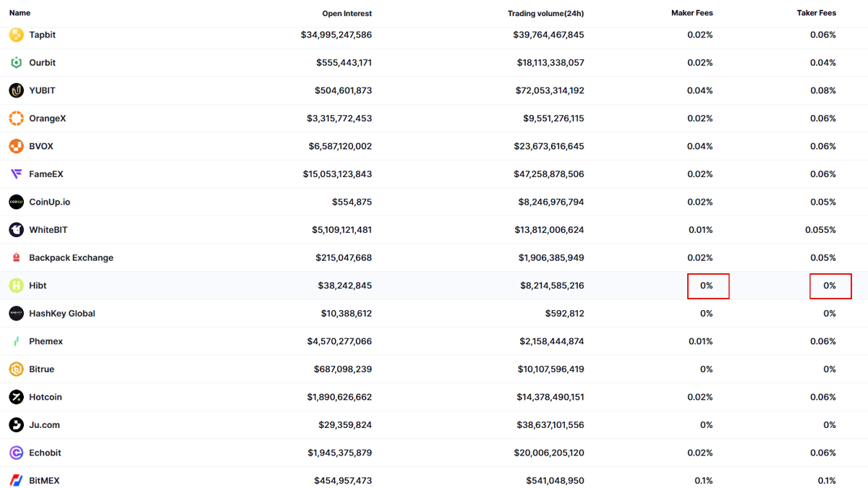
Task: Click the BitMEX exchange logo icon
Action: point(16,481)
